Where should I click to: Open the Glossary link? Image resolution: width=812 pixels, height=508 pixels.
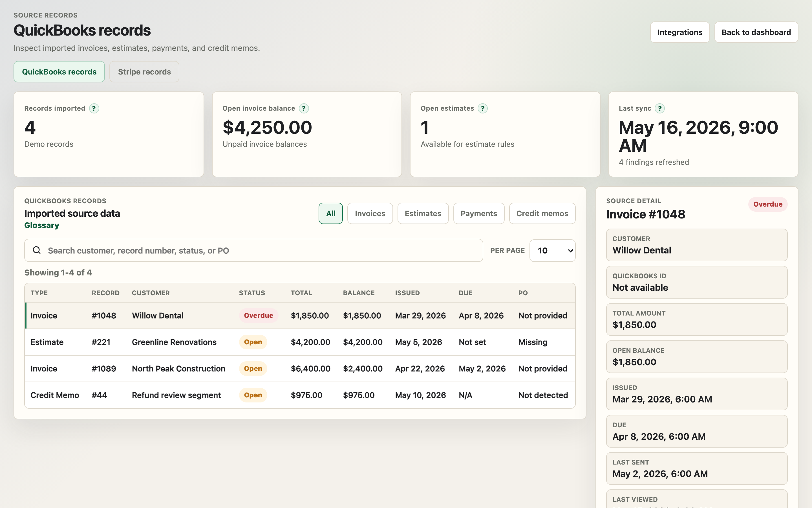(42, 225)
